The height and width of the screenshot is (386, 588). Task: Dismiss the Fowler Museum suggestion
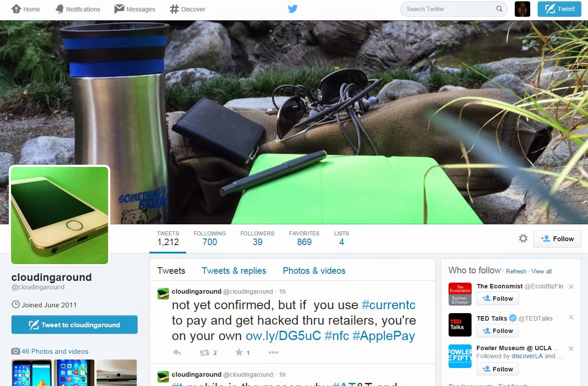click(x=571, y=348)
